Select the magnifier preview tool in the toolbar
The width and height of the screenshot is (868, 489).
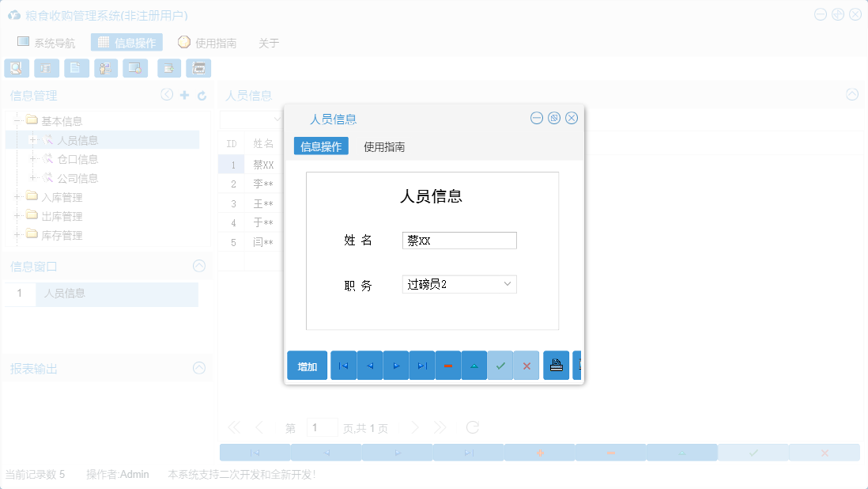pyautogui.click(x=17, y=68)
